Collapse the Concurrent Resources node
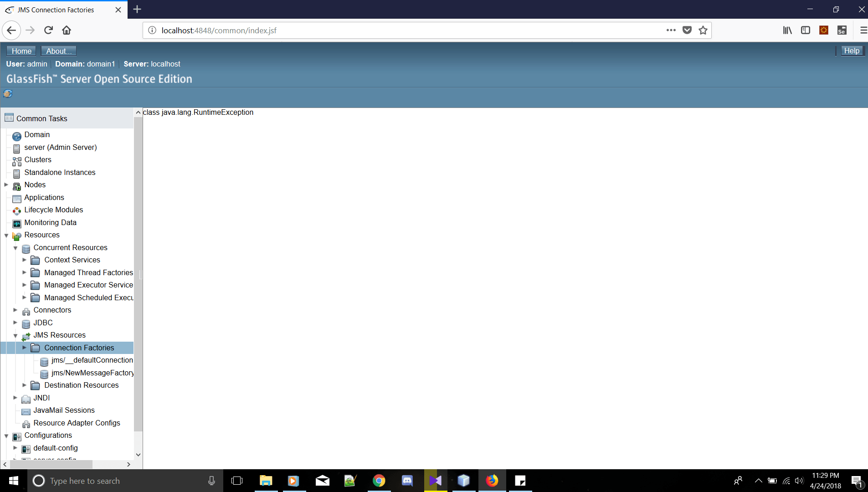 (15, 248)
